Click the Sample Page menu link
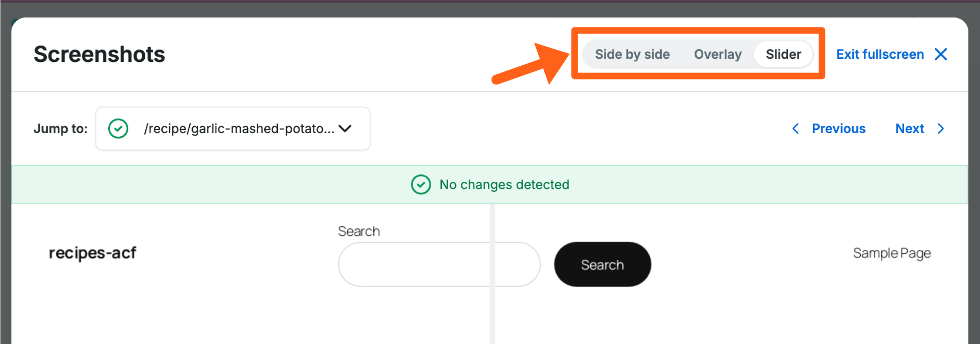Image resolution: width=980 pixels, height=344 pixels. click(891, 253)
